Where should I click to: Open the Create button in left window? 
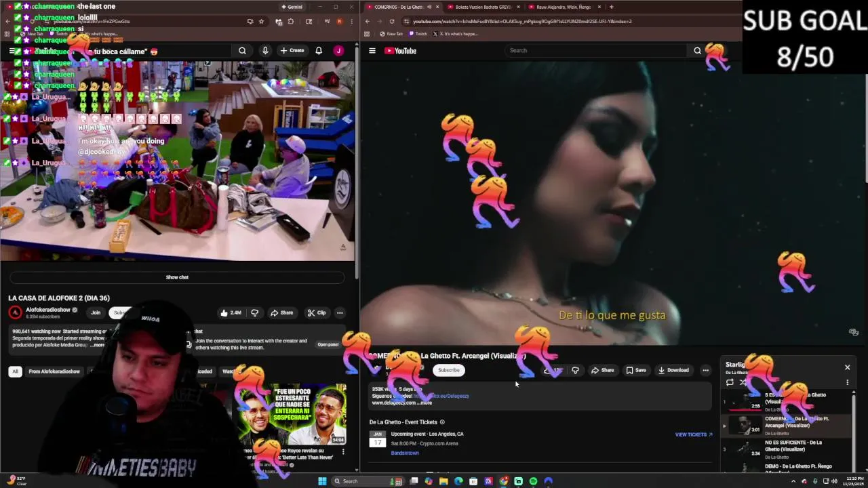point(292,50)
